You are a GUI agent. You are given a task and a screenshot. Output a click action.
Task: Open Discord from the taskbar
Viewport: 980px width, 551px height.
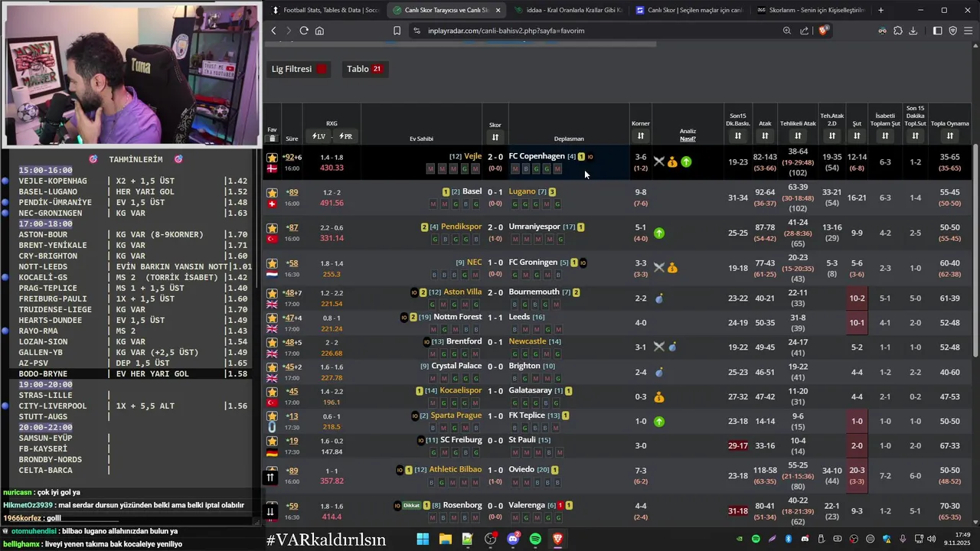pyautogui.click(x=513, y=539)
